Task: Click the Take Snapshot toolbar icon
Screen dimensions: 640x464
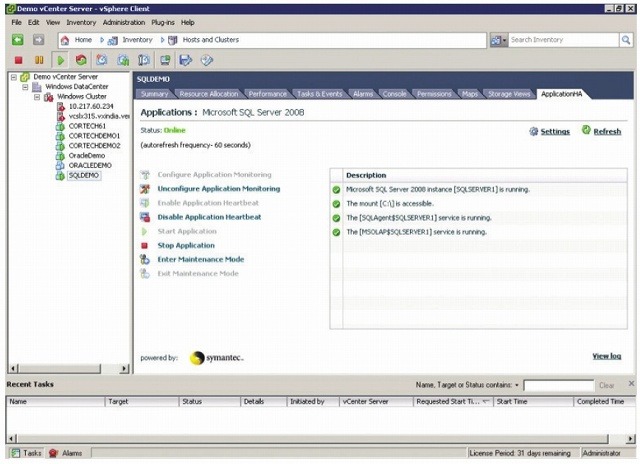Action: 102,60
